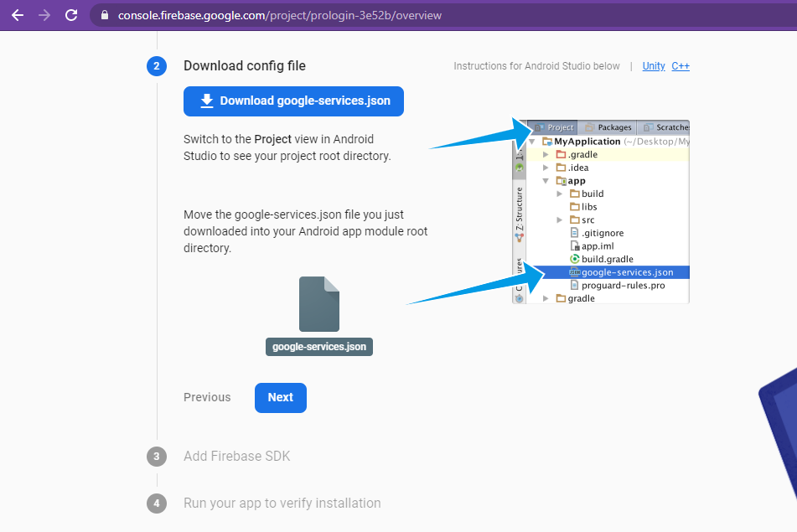Image resolution: width=797 pixels, height=532 pixels.
Task: Click the download arrow icon in button
Action: point(207,101)
